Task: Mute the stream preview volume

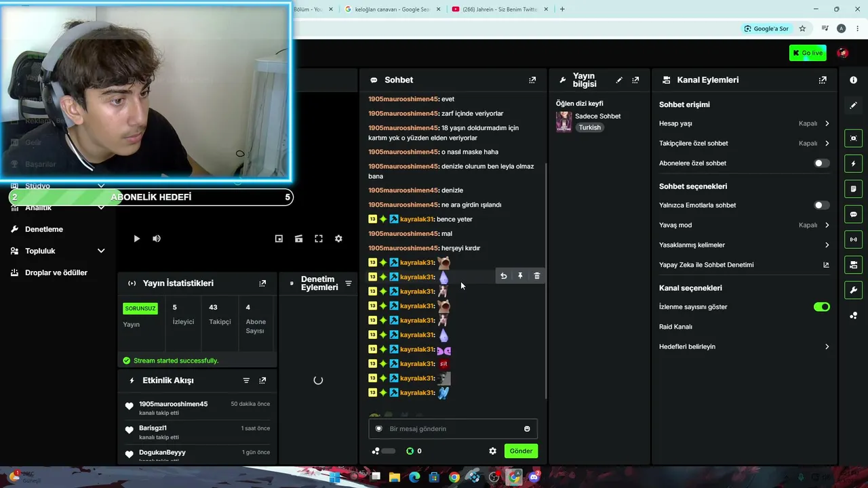Action: (x=157, y=239)
